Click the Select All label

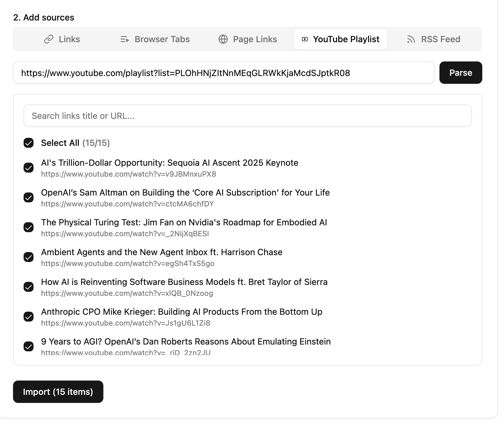pyautogui.click(x=60, y=143)
